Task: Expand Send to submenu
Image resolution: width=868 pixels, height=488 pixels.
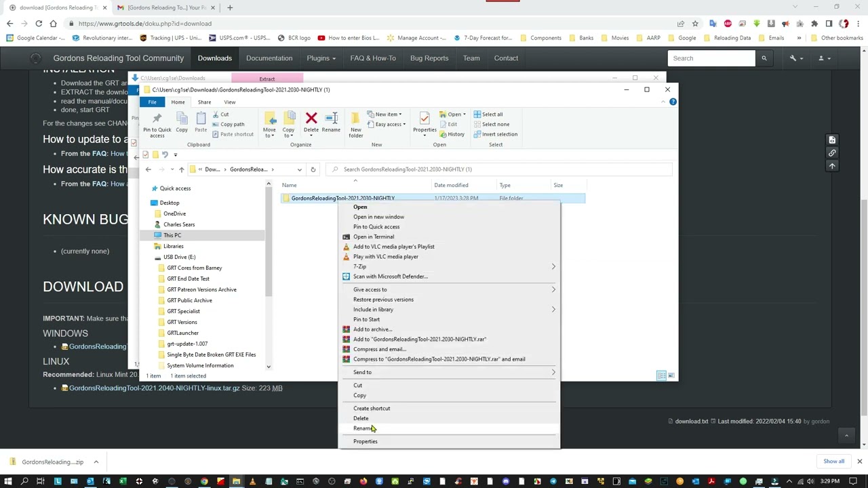Action: click(x=449, y=372)
